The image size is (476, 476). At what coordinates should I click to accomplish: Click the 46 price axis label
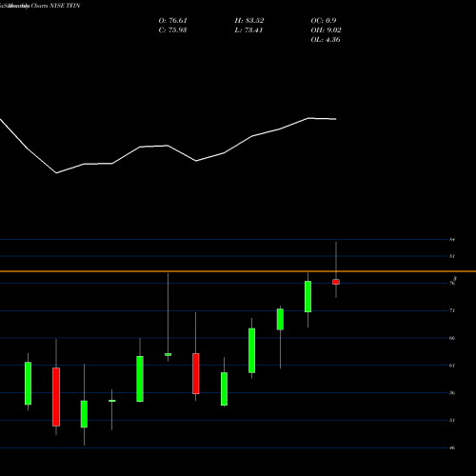(452, 447)
